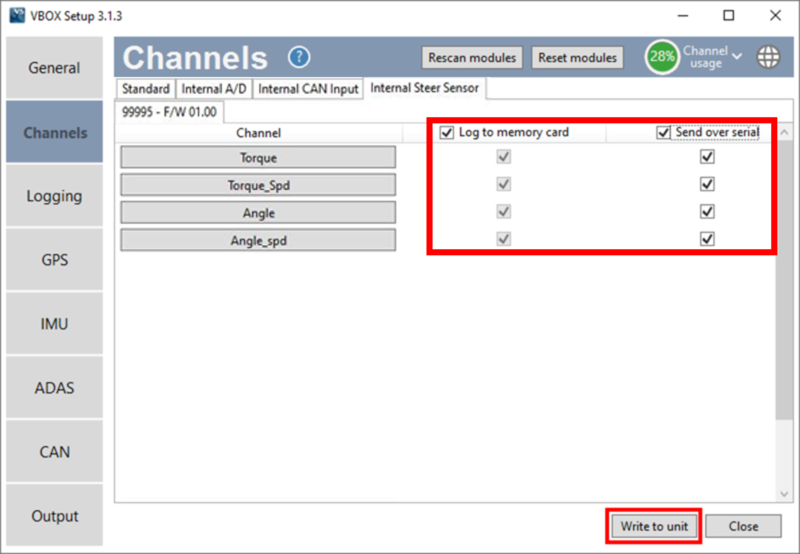Toggle Angle log to memory card checkbox
This screenshot has width=800, height=554.
click(504, 212)
